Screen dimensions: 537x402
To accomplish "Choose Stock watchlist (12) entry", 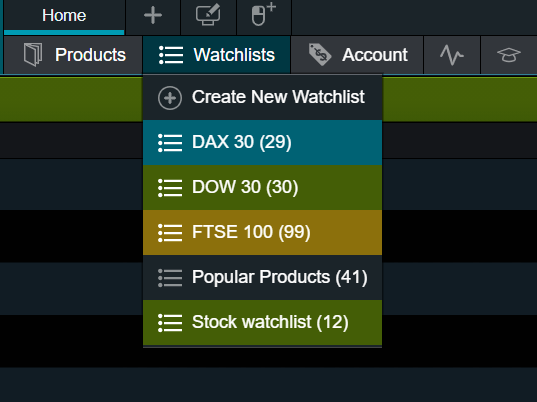I will 262,323.
